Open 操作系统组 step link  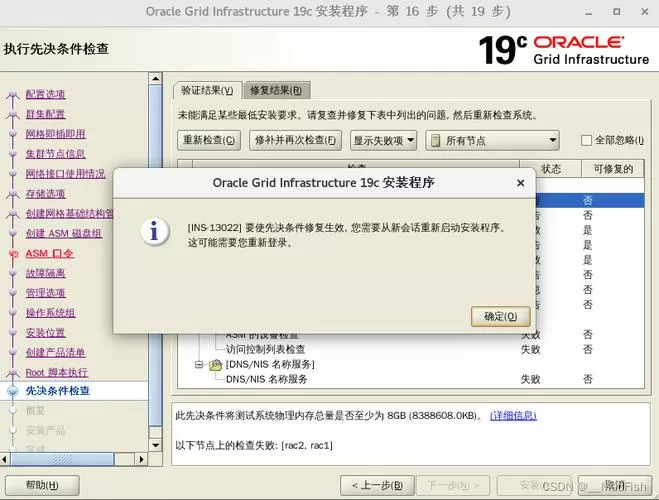50,313
